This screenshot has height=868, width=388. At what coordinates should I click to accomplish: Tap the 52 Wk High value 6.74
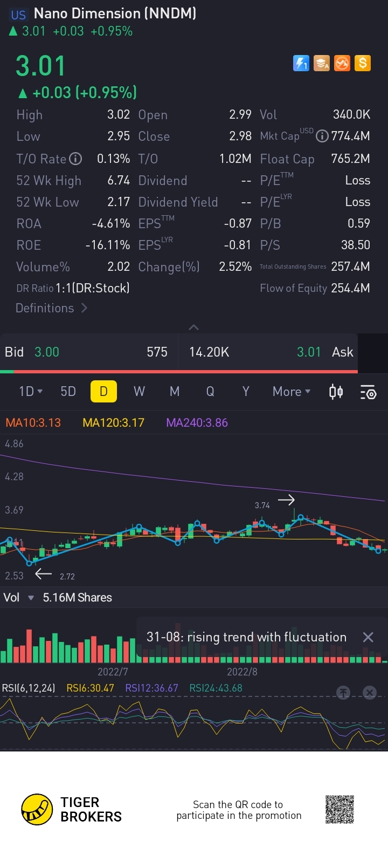tap(119, 181)
